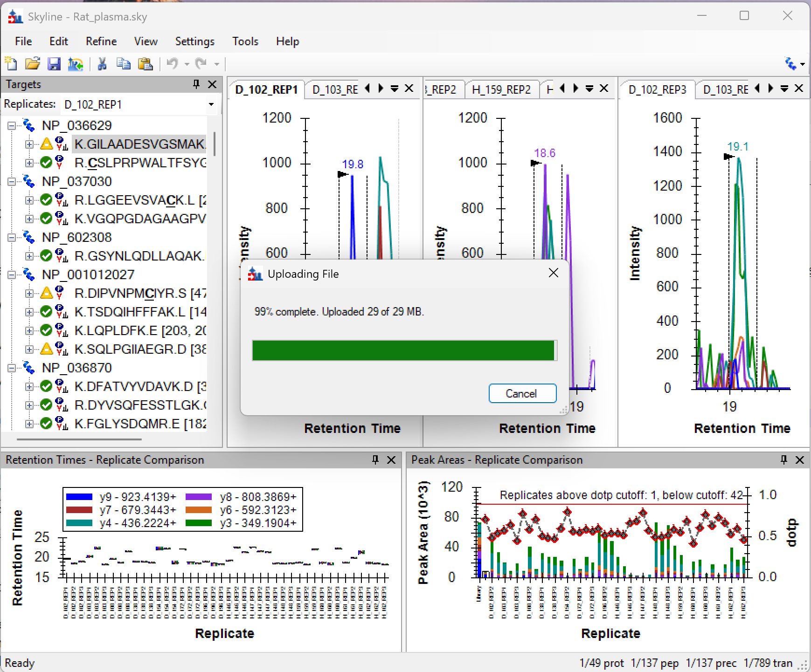Click the Import Results toolbar icon

[76, 63]
